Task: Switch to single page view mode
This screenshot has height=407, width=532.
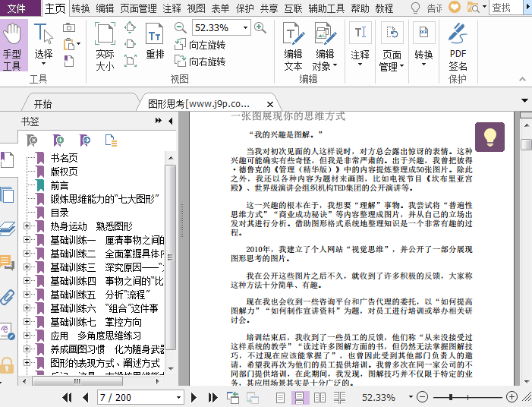Action: pos(281,397)
